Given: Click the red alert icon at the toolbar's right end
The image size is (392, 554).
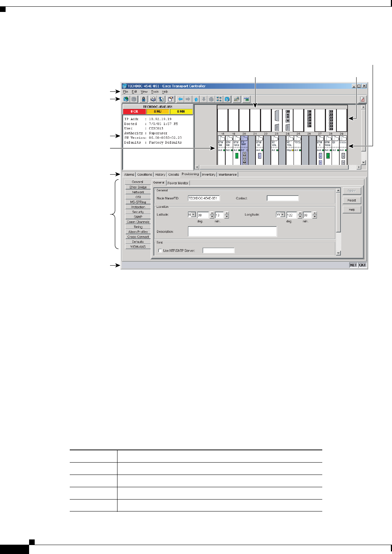Looking at the screenshot, I should (x=362, y=99).
